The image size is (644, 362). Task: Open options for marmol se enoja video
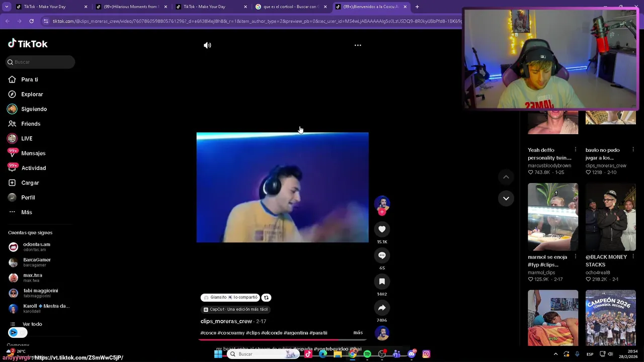[x=575, y=257]
